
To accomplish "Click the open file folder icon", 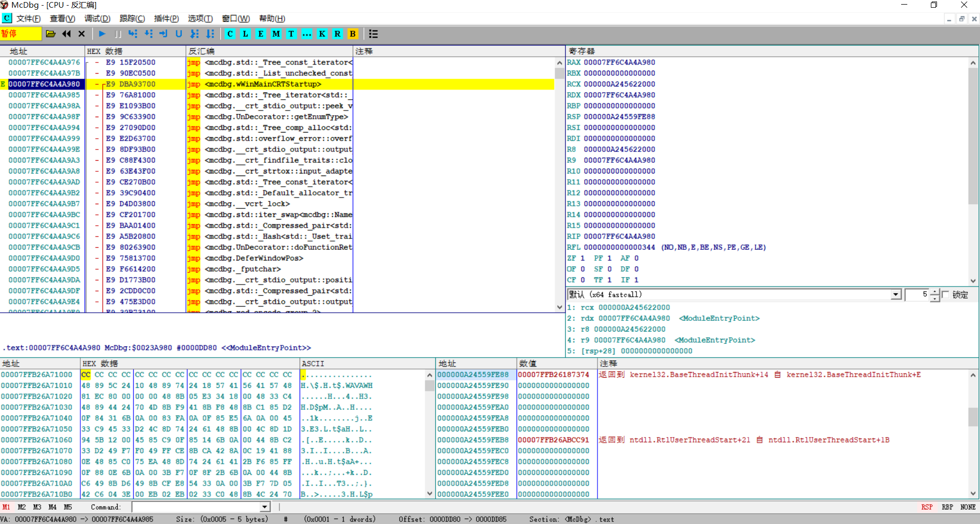I will click(x=50, y=34).
